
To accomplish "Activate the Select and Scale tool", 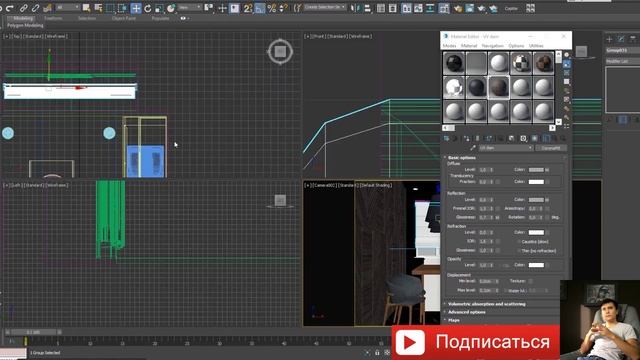I will [x=159, y=8].
